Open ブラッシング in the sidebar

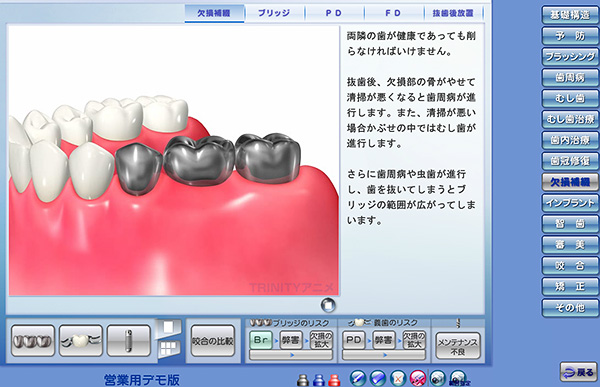click(x=570, y=57)
